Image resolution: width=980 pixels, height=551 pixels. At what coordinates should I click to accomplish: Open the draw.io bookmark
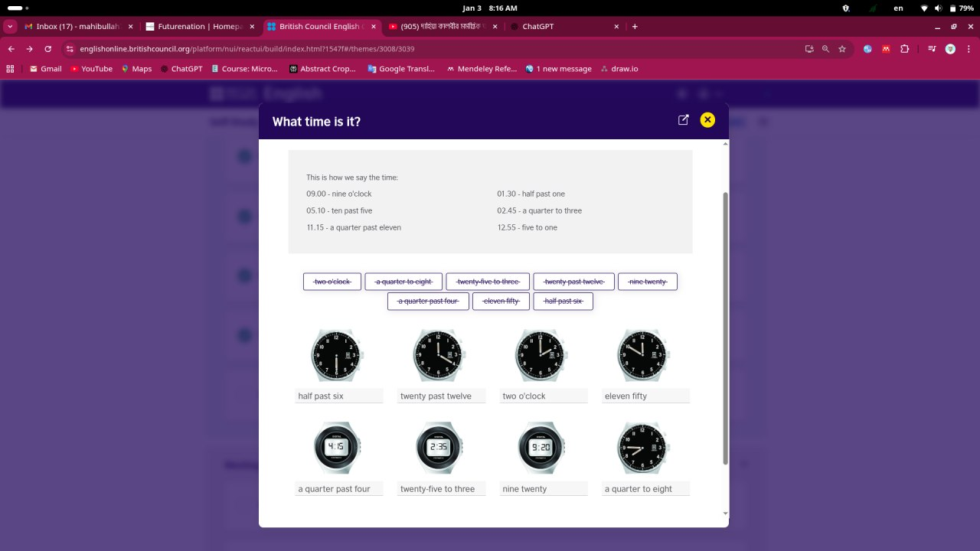click(619, 69)
